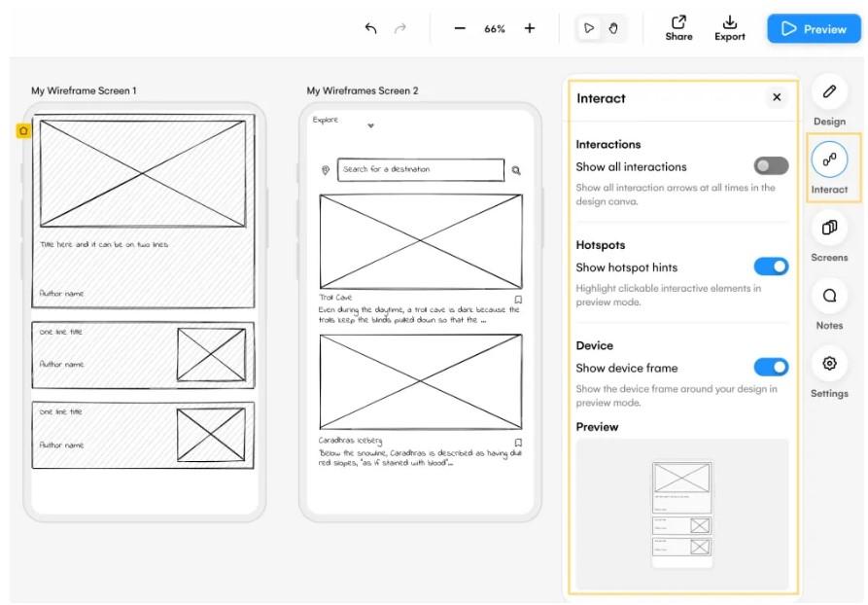
Task: Turn off Show hotspot hints toggle
Action: [x=771, y=267]
